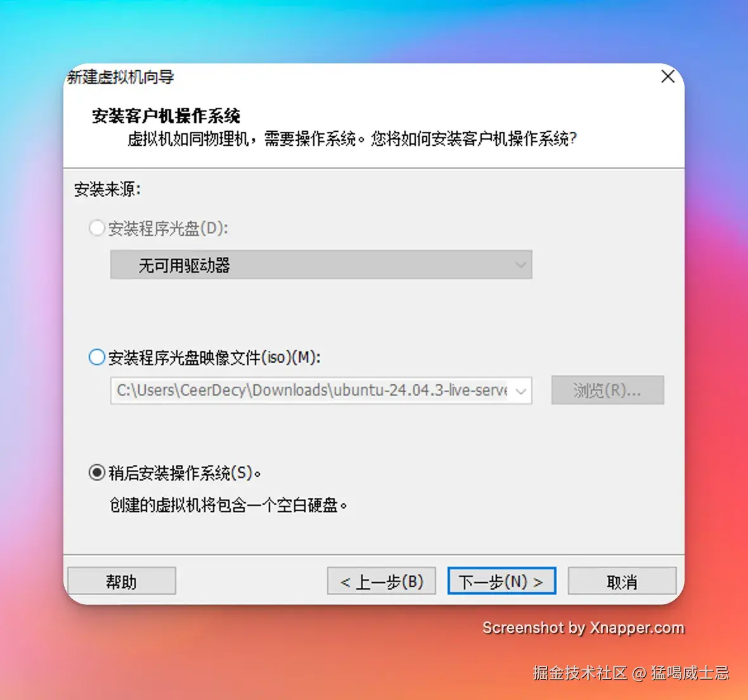
Task: Expand the ISO path dropdown arrow
Action: click(x=520, y=391)
